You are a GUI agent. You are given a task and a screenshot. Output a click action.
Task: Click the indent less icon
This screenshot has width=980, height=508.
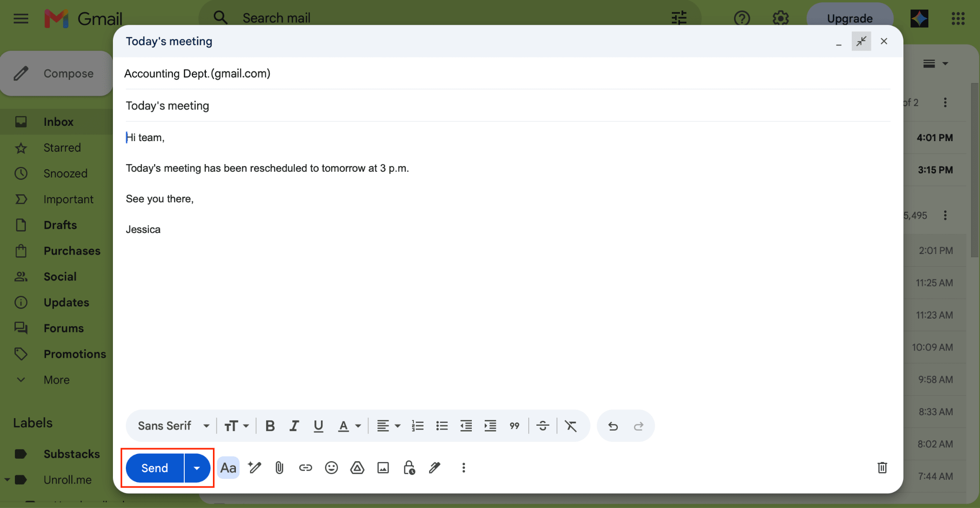click(x=466, y=426)
